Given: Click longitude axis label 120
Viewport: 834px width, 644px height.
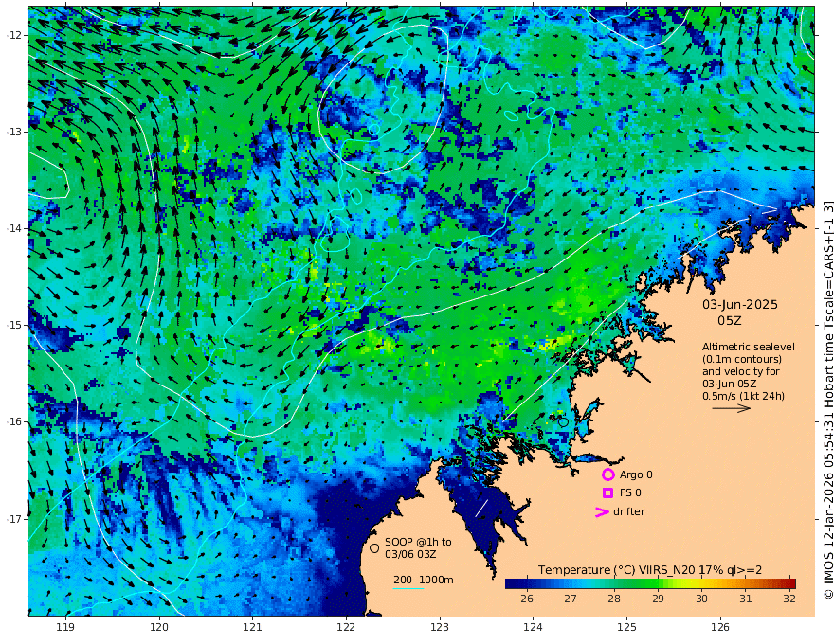Looking at the screenshot, I should point(159,627).
